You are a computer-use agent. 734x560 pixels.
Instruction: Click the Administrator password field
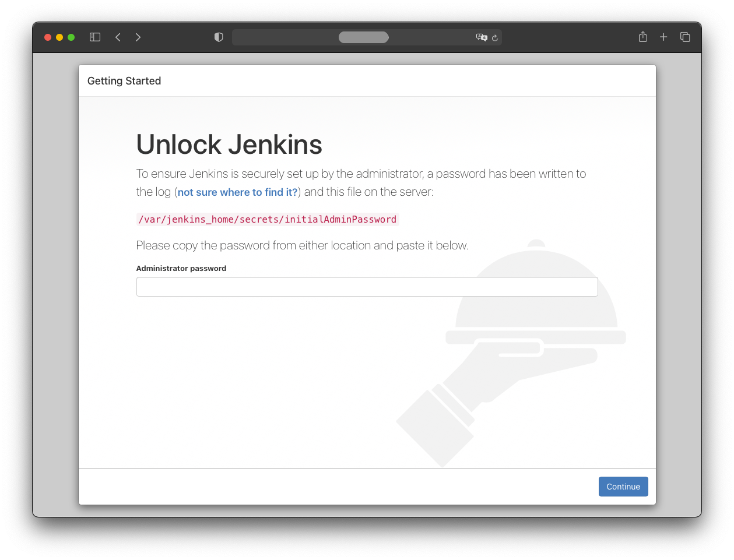pos(367,287)
